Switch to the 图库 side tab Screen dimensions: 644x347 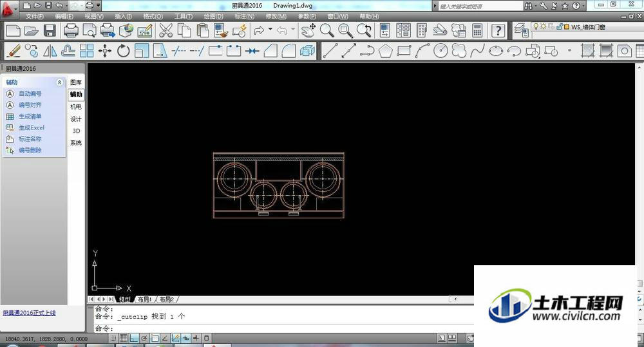pos(75,82)
